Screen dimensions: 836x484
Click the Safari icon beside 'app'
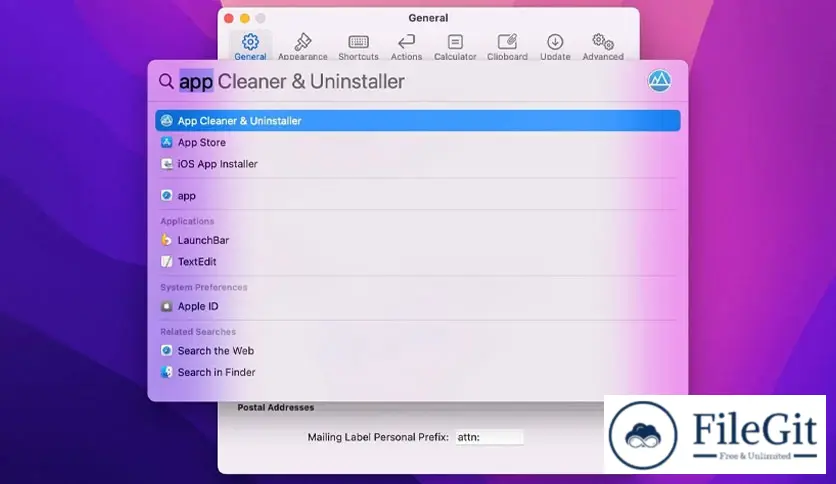[167, 196]
